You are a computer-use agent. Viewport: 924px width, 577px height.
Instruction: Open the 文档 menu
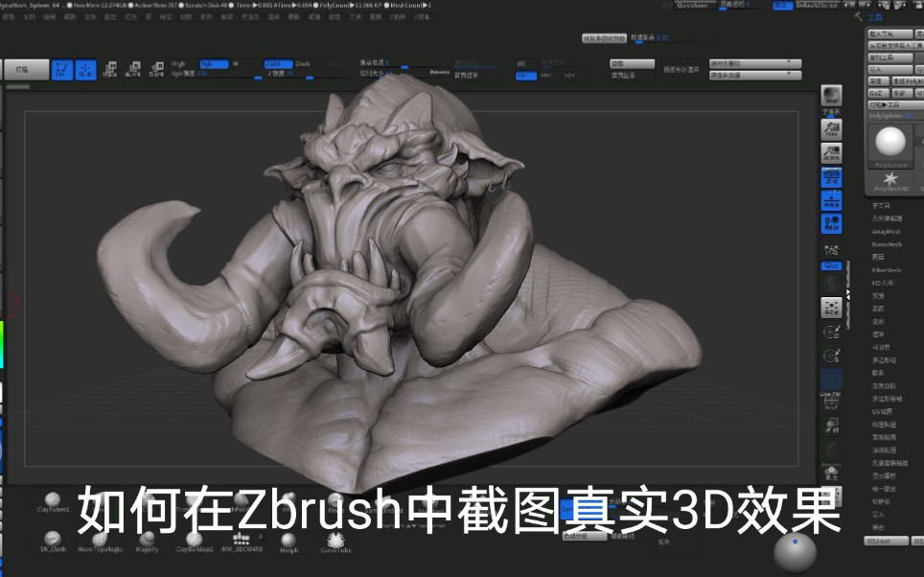pyautogui.click(x=29, y=17)
